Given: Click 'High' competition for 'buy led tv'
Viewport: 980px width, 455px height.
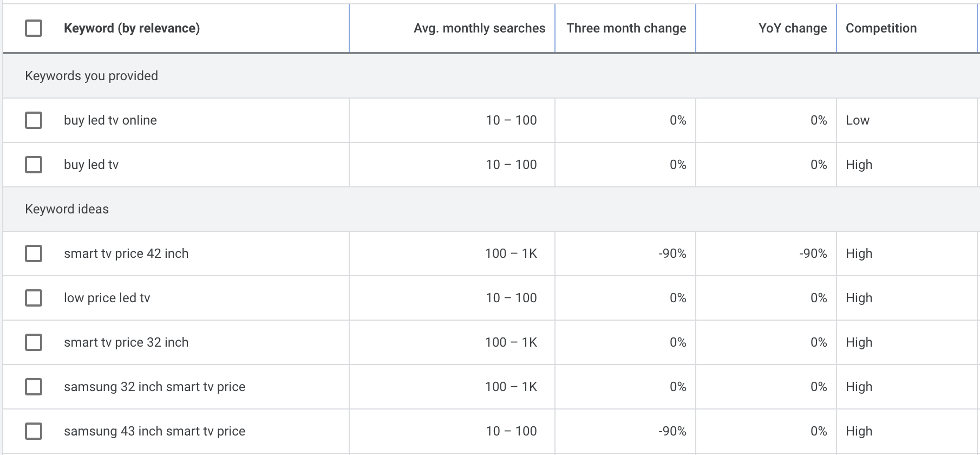Looking at the screenshot, I should click(859, 165).
